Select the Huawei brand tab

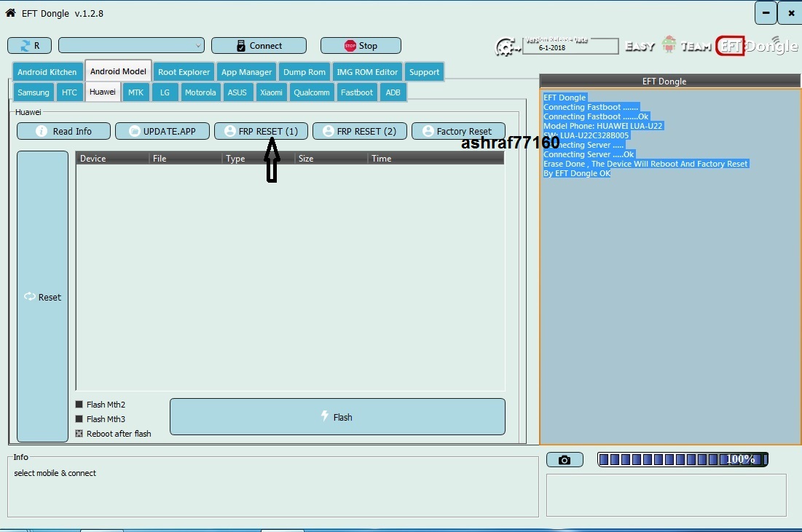(103, 92)
